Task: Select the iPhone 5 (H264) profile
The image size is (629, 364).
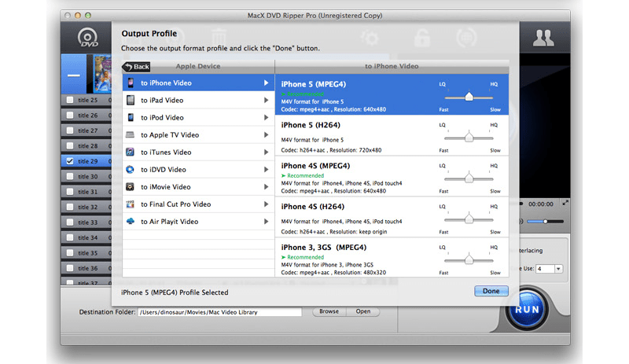Action: (392, 136)
